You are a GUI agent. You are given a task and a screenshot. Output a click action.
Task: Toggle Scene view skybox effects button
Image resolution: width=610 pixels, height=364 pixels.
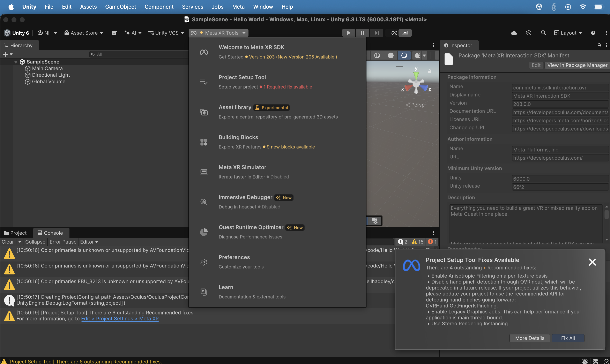pos(404,55)
